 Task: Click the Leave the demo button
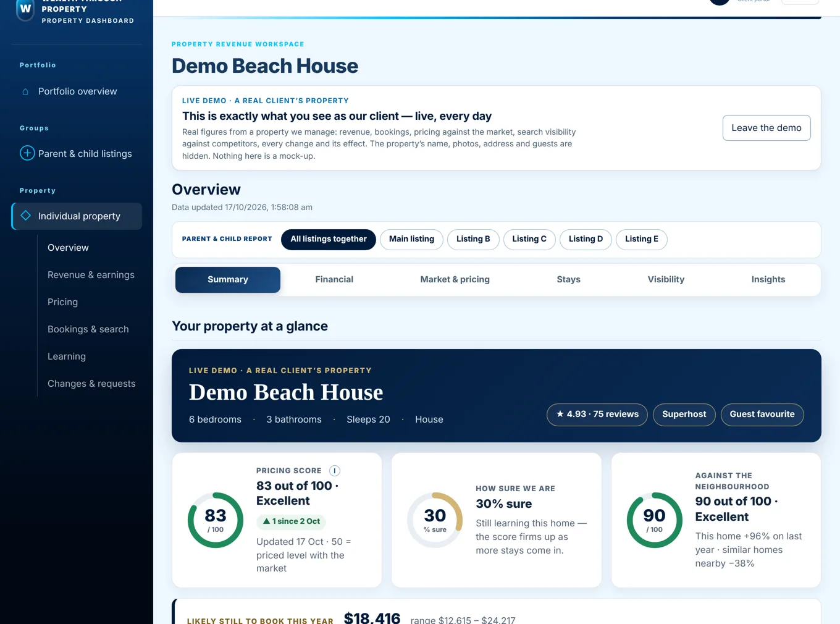click(x=766, y=128)
